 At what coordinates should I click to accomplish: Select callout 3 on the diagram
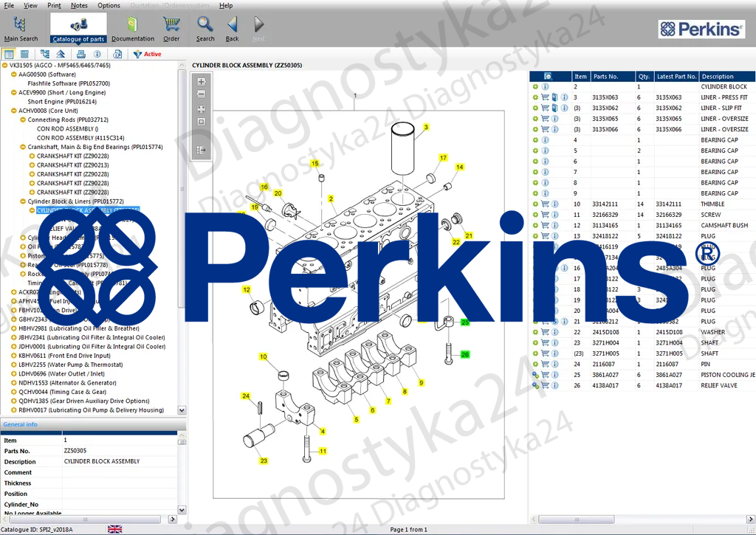point(426,127)
